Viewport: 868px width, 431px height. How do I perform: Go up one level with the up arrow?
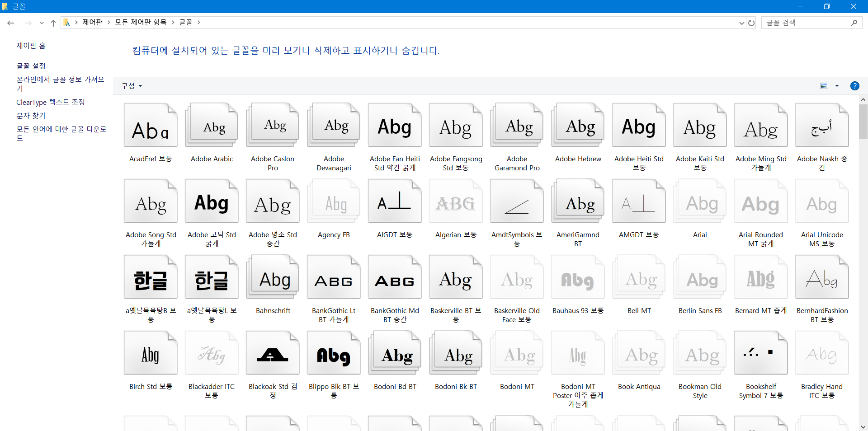tap(53, 23)
